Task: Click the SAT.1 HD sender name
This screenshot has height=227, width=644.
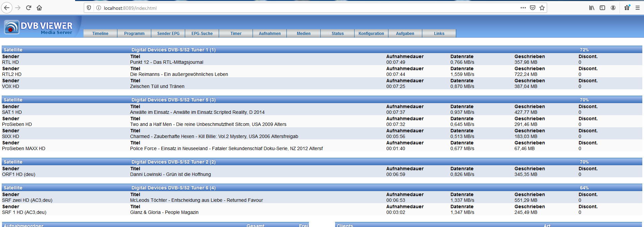Action: (x=12, y=112)
